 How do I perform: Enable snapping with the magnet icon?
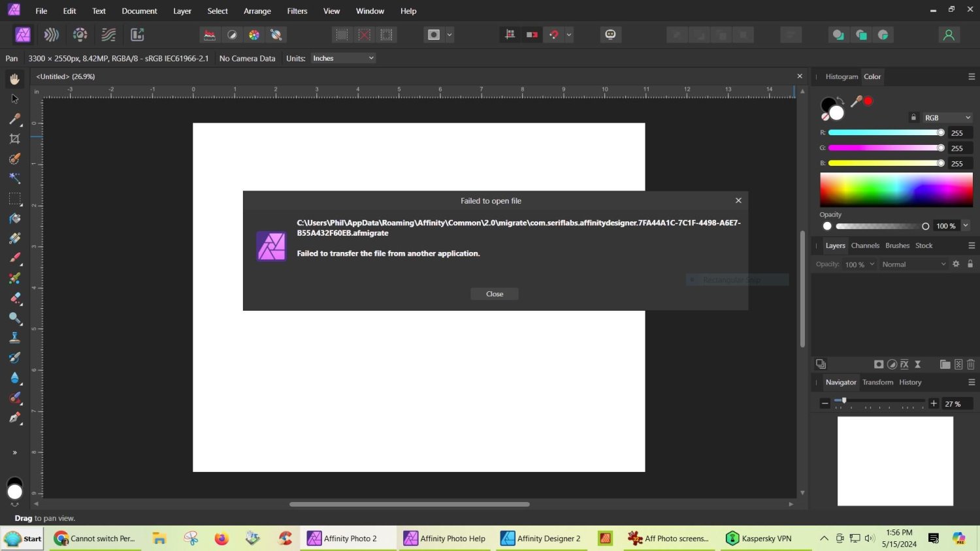tap(555, 34)
